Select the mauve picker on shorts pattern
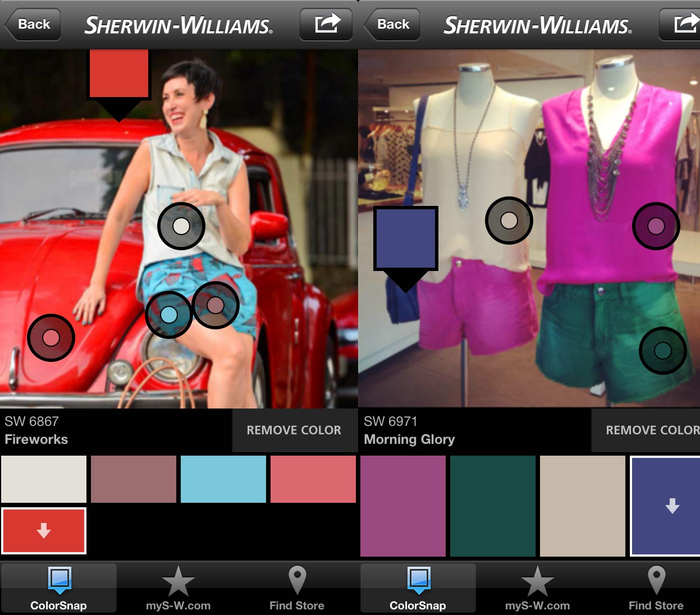 (216, 305)
